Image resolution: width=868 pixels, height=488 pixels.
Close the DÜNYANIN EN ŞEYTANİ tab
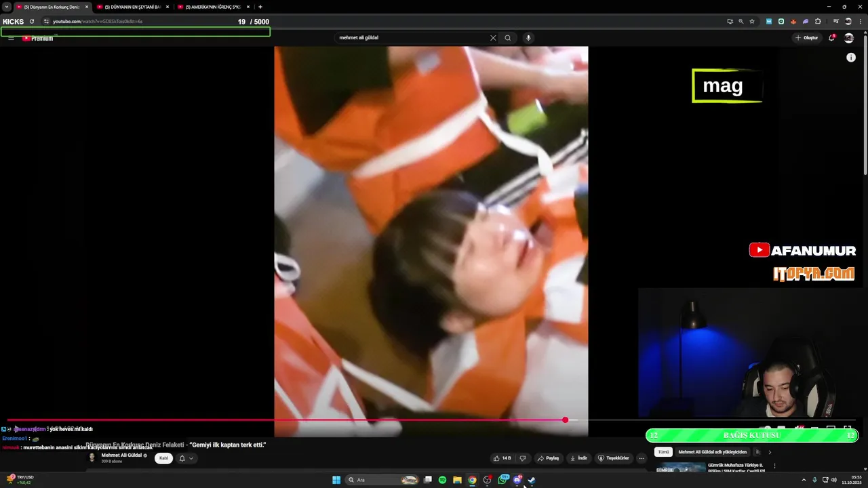(x=167, y=7)
